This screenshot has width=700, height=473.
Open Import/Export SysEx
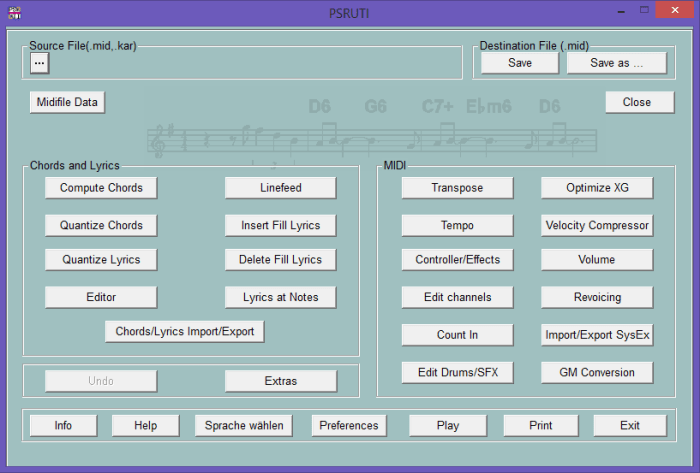click(597, 335)
